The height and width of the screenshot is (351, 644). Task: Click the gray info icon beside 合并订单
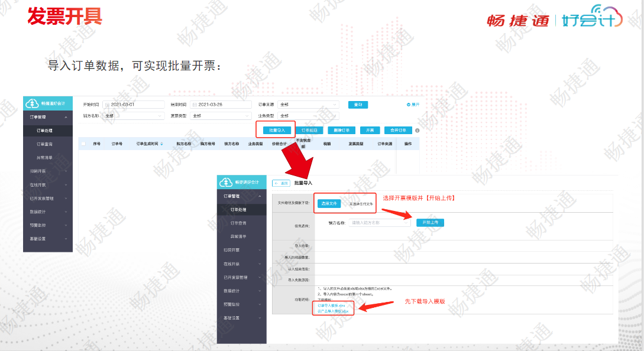click(x=418, y=131)
